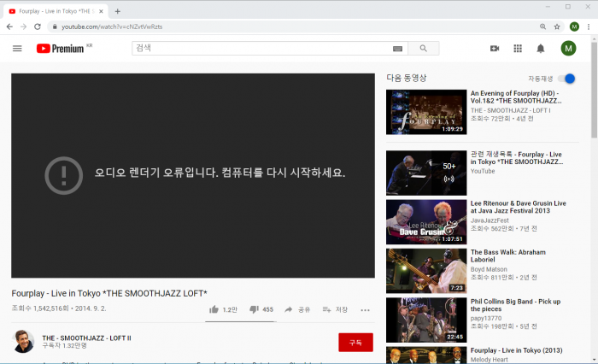Open An Evening of Fourplay (HD) video title

516,97
